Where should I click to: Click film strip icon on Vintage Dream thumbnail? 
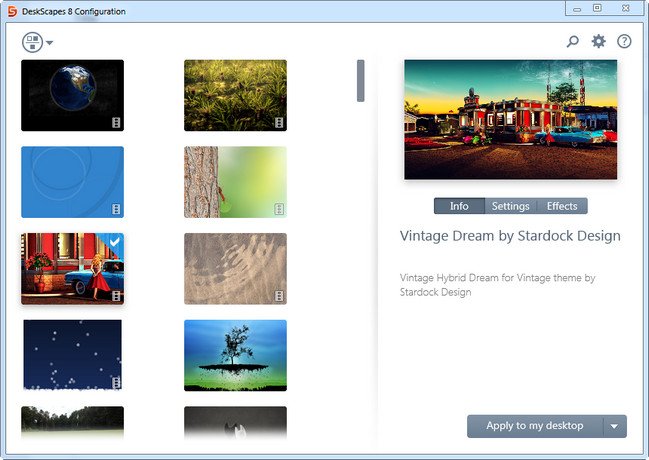point(116,296)
